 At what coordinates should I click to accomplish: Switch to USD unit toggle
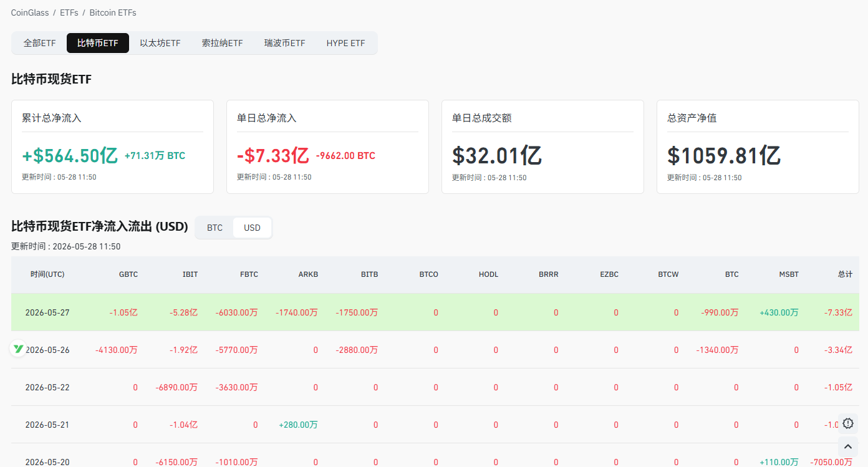(252, 228)
